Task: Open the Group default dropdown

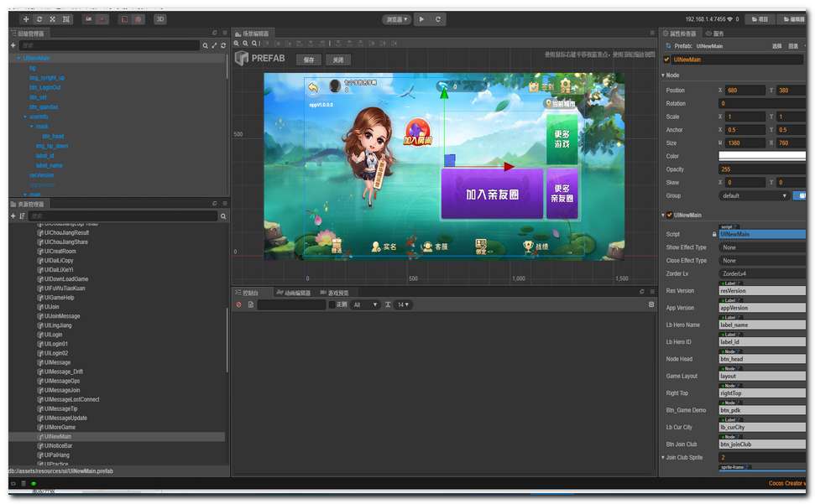Action: tap(754, 195)
